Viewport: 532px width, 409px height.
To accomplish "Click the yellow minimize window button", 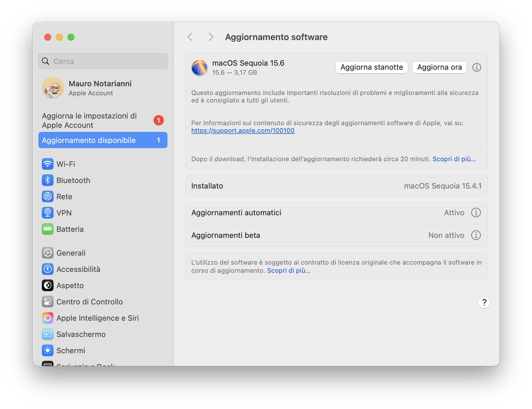I will point(59,37).
